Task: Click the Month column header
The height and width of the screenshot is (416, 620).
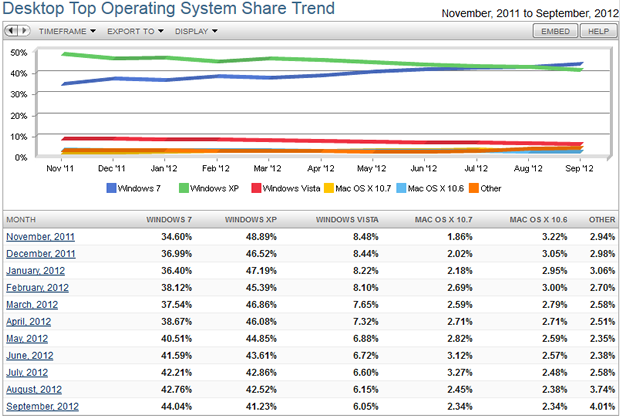Action: click(21, 218)
